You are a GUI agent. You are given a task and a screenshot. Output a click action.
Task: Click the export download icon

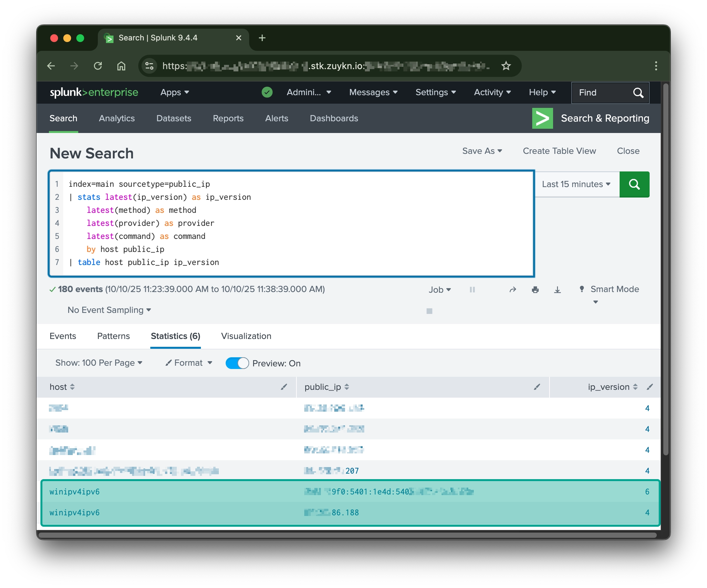point(557,289)
